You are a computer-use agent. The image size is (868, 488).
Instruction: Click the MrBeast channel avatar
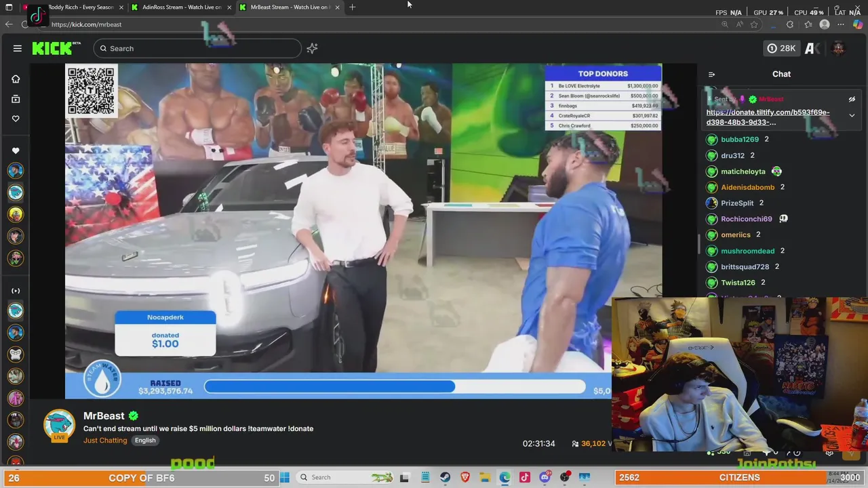[60, 426]
